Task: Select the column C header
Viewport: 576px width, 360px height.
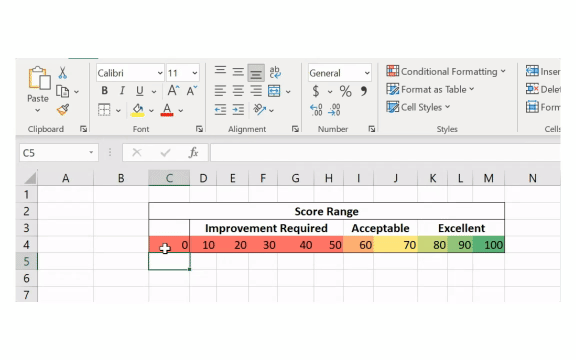Action: click(x=169, y=178)
